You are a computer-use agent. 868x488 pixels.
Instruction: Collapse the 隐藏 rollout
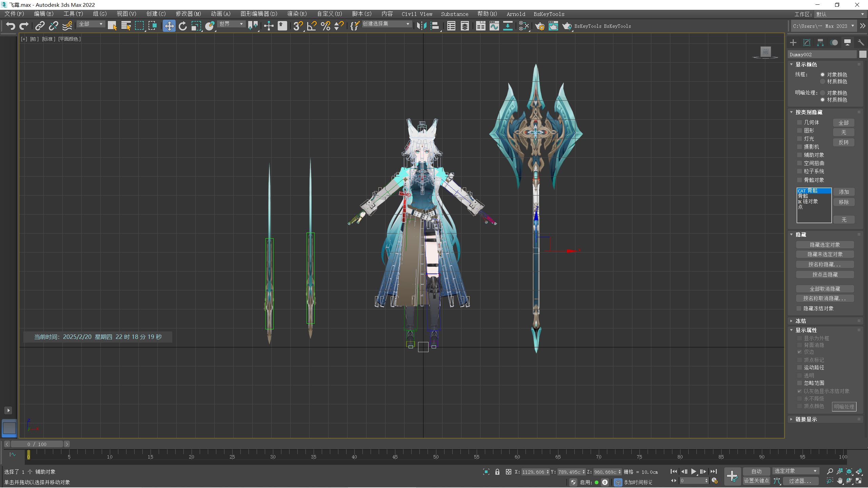[x=792, y=235]
